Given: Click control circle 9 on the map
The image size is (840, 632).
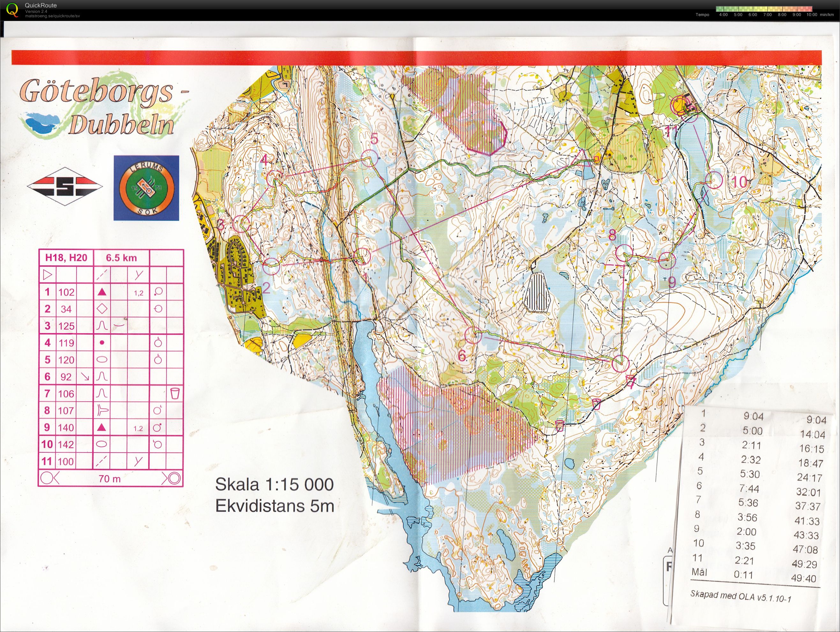Looking at the screenshot, I should pos(667,261).
